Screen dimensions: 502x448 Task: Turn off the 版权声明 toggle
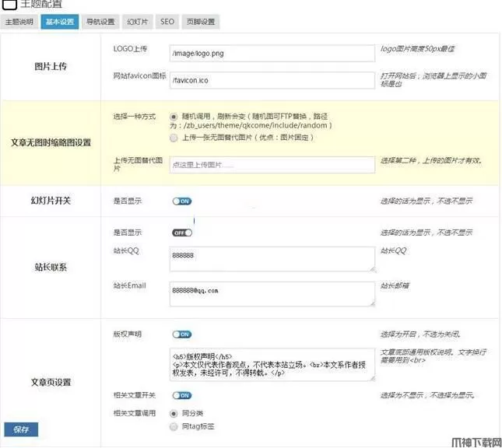coord(182,334)
